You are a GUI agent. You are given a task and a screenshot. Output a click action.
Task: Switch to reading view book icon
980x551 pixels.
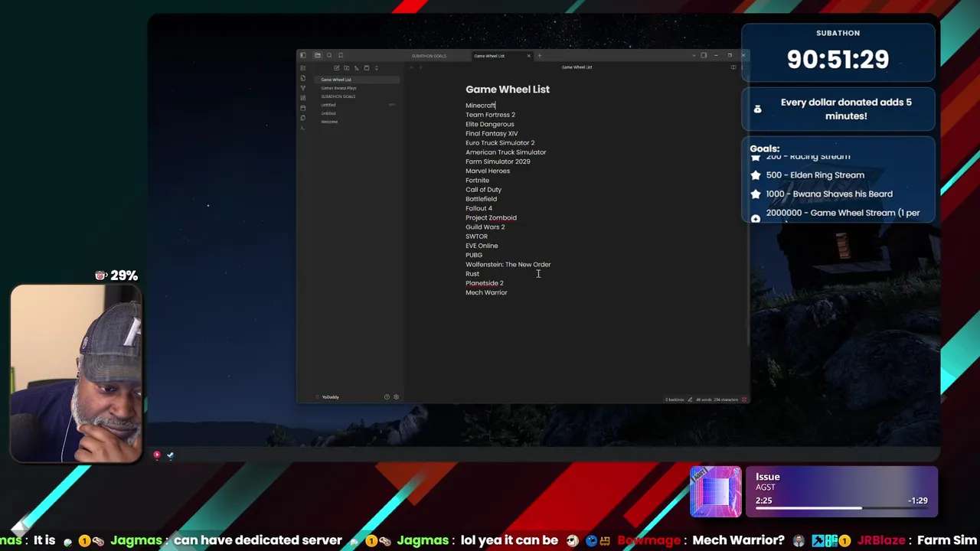[733, 67]
